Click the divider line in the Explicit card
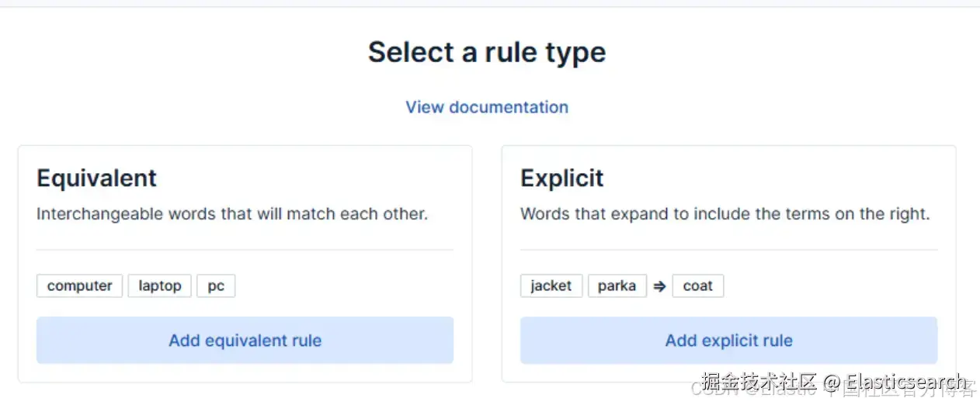Image resolution: width=980 pixels, height=405 pixels. pos(728,250)
